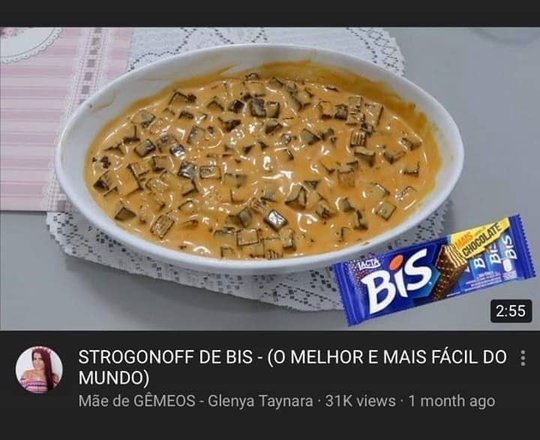This screenshot has width=540, height=440.
Task: Click the 31K views text
Action: (x=360, y=401)
